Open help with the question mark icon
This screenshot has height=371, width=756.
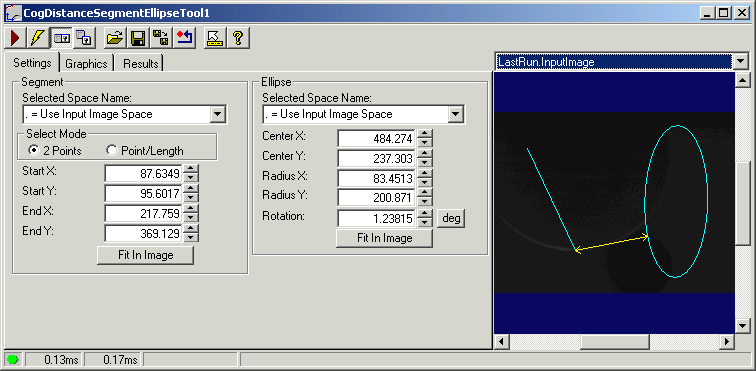coord(238,38)
